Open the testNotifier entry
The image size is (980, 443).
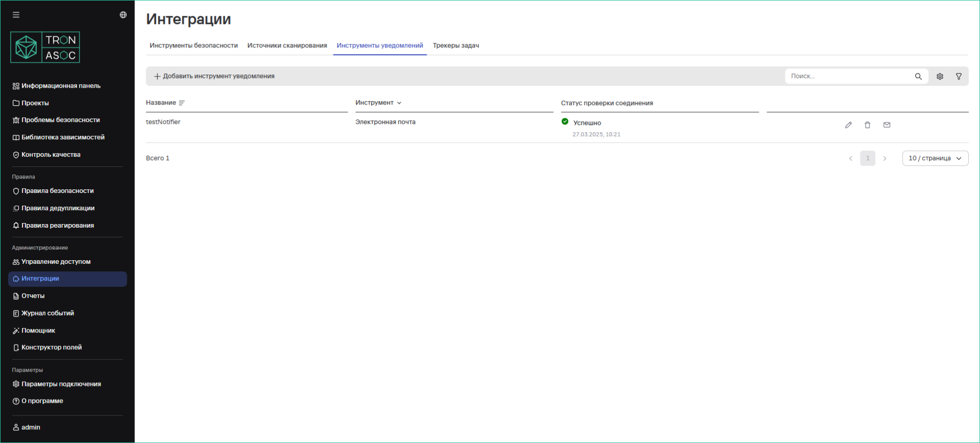point(163,122)
